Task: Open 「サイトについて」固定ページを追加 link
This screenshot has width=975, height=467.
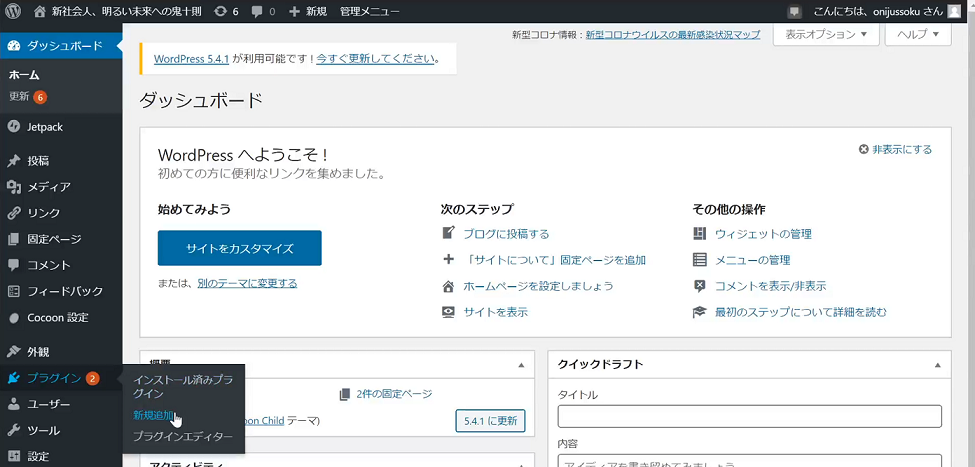Action: pyautogui.click(x=555, y=260)
